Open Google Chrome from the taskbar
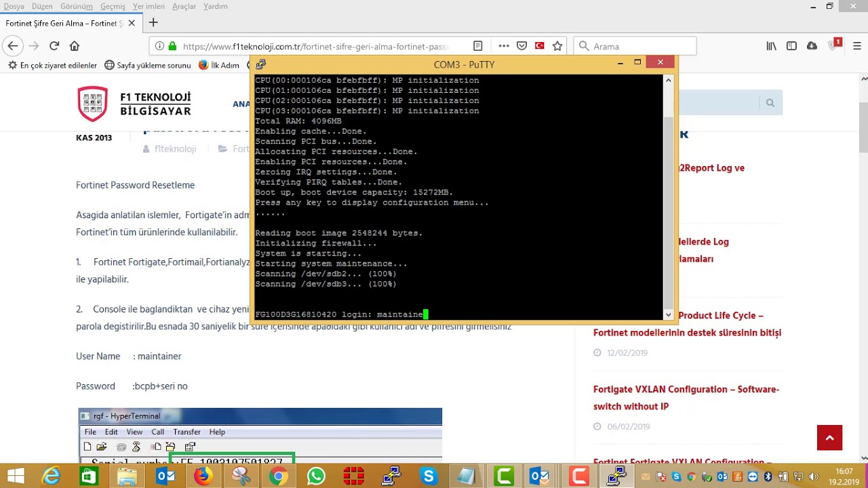This screenshot has height=488, width=868. 278,476
